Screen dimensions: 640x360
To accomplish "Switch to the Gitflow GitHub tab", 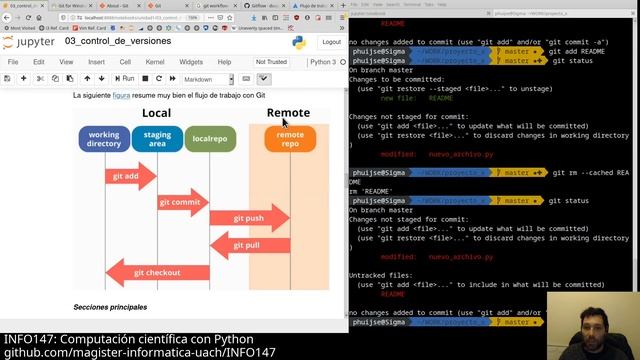I will pos(264,6).
